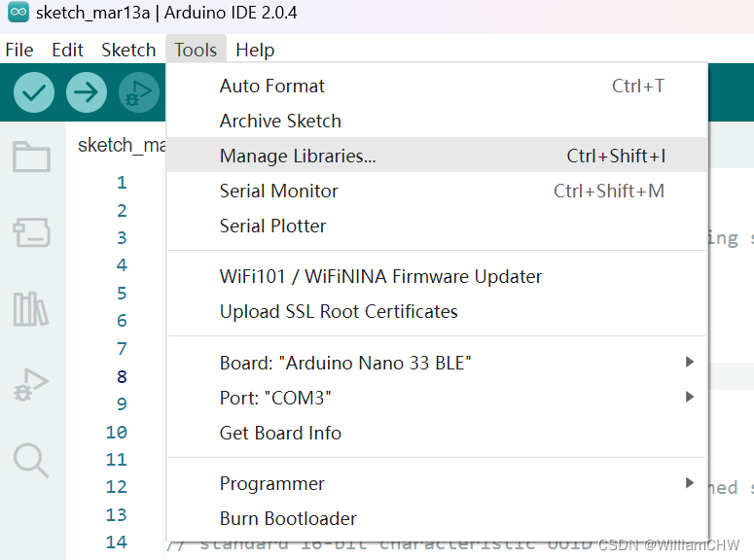Image resolution: width=754 pixels, height=560 pixels.
Task: Click line number 11 in gutter
Action: pyautogui.click(x=117, y=460)
